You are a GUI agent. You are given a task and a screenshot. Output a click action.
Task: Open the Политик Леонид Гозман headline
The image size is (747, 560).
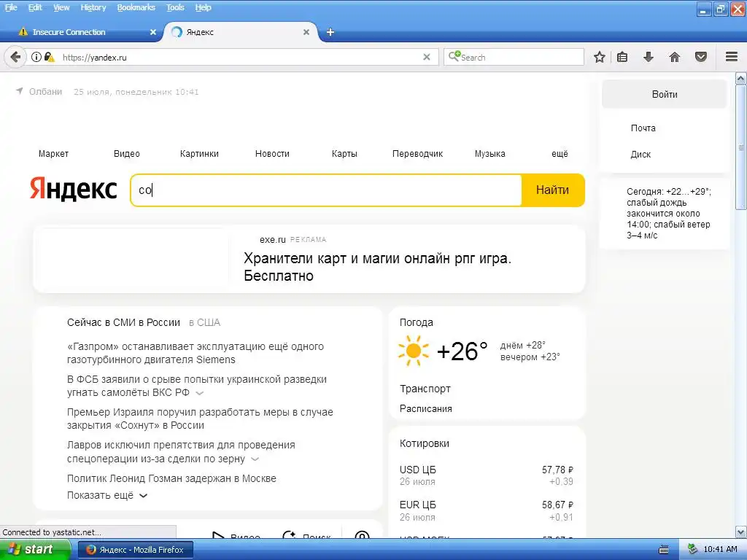171,478
